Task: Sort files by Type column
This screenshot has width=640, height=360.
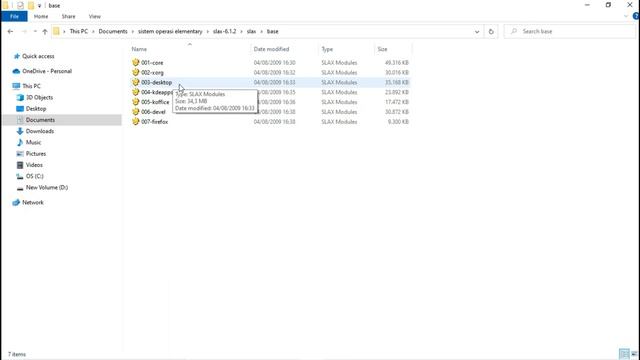Action: [327, 49]
